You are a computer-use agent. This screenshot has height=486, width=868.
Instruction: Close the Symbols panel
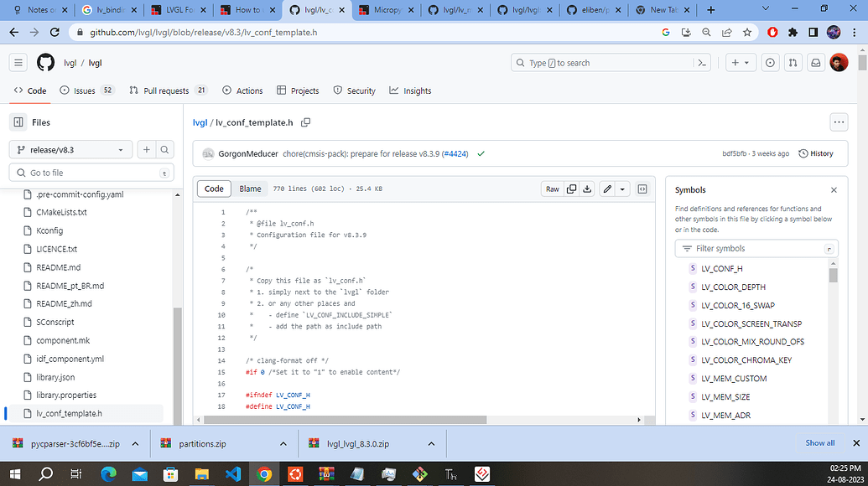[834, 190]
